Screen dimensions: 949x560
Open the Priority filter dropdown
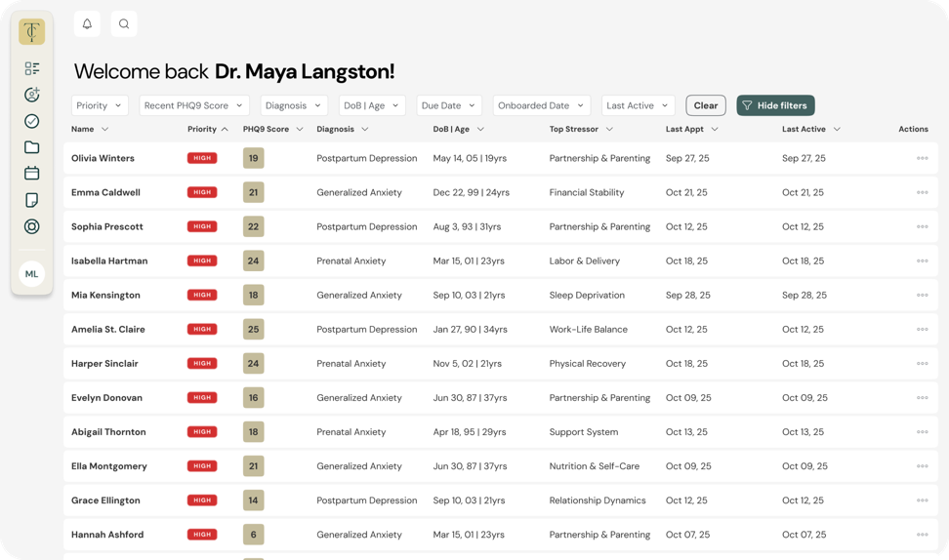click(x=100, y=105)
